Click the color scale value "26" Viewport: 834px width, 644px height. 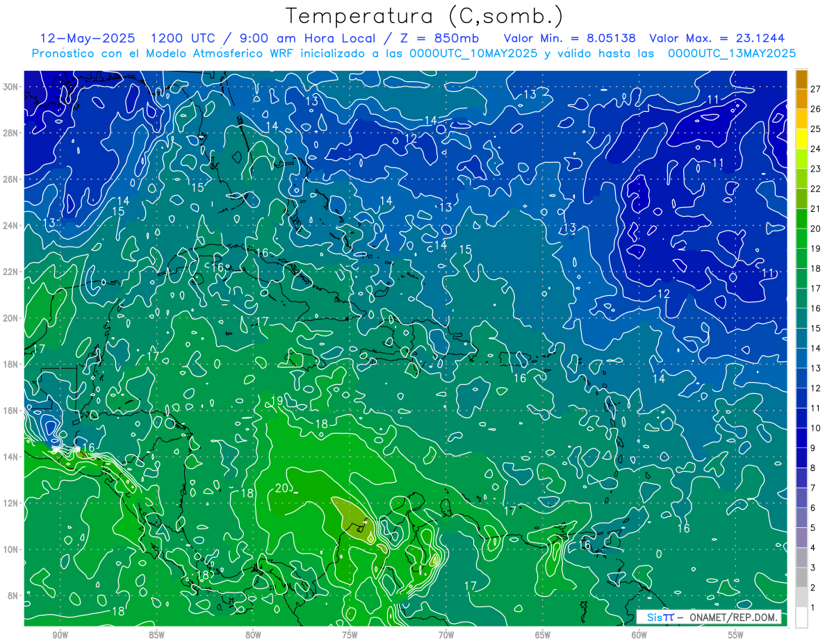click(815, 109)
